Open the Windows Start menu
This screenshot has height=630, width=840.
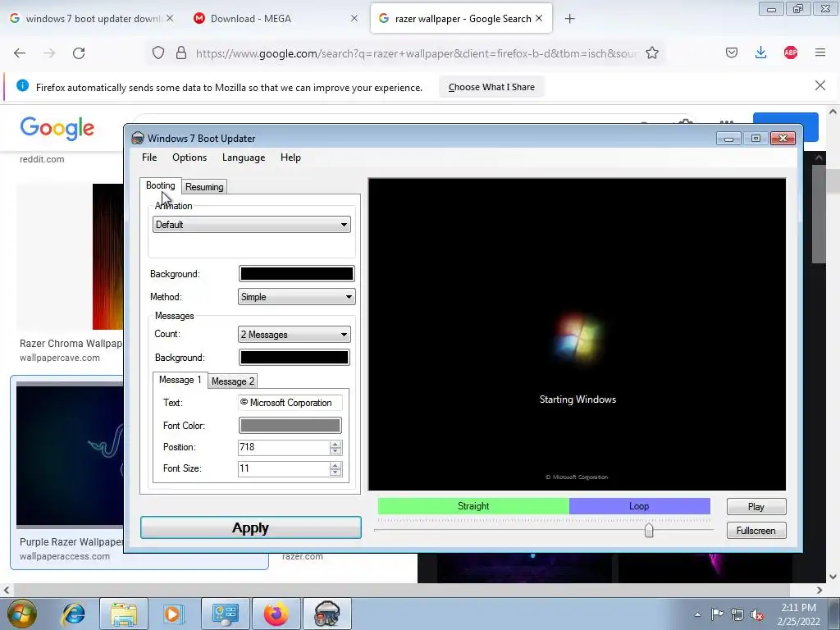point(22,614)
